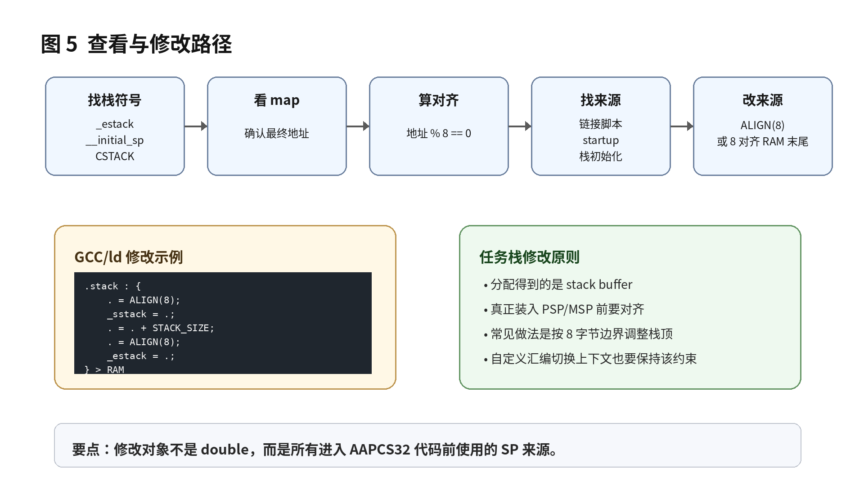Viewport: 855px width, 504px height.
Task: Click the 'CSTACK' symbol text
Action: point(115,157)
